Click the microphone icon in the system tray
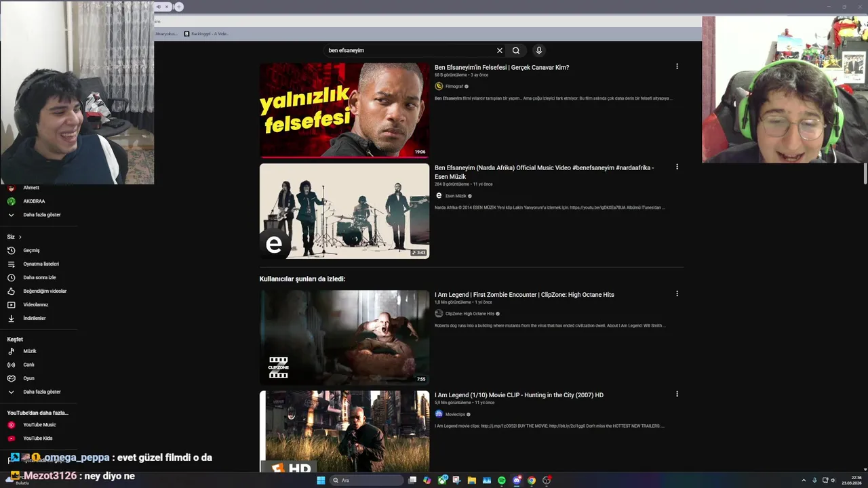 point(814,481)
